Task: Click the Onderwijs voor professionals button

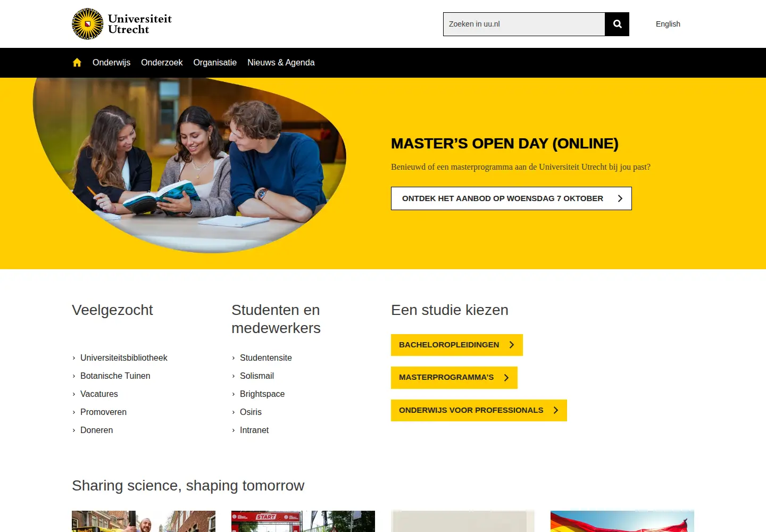Action: 479,410
